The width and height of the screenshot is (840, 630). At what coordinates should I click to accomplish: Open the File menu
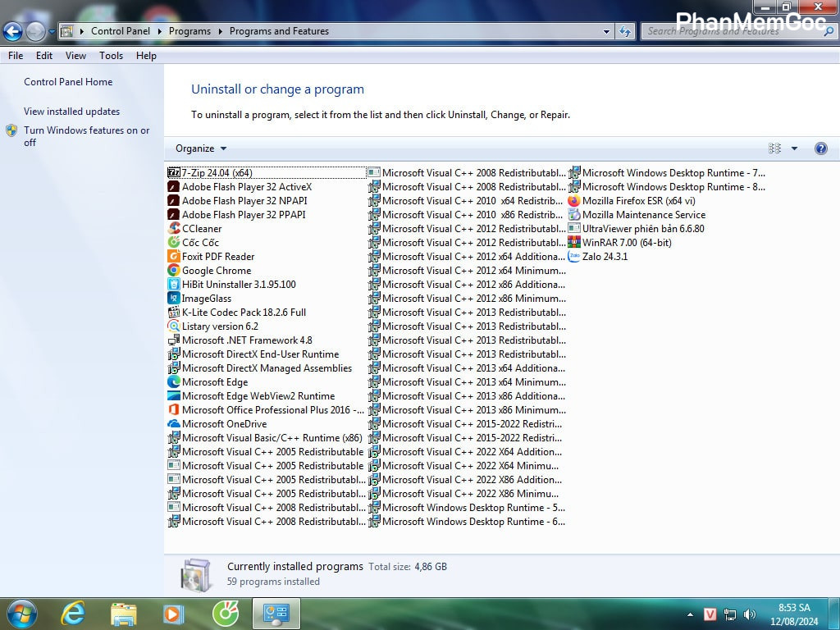click(x=16, y=56)
